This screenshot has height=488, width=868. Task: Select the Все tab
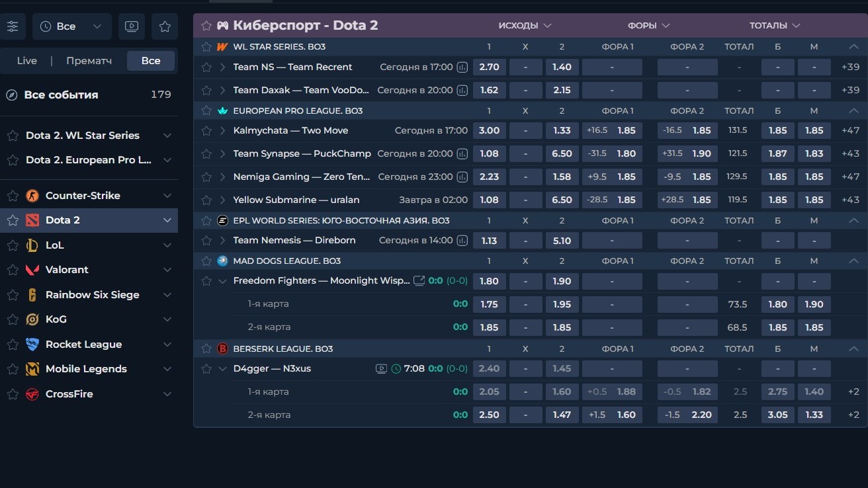pos(151,61)
